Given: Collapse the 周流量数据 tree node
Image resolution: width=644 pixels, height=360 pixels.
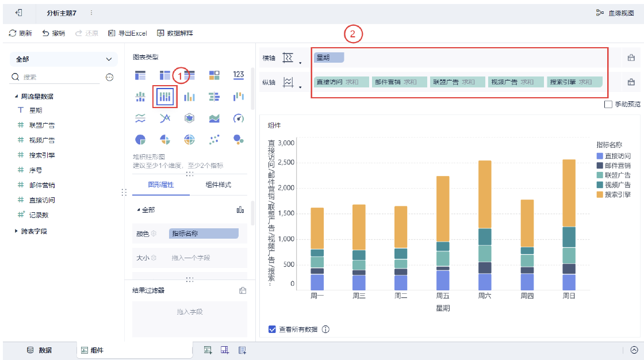Looking at the screenshot, I should pos(16,97).
